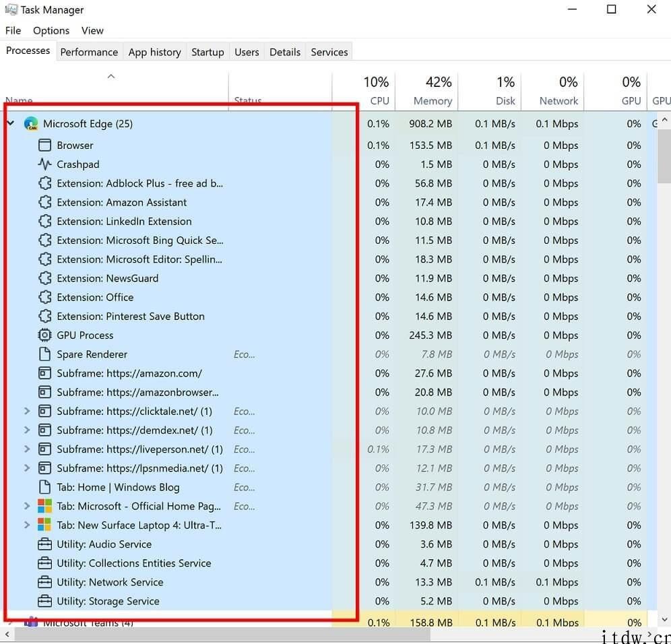Select the Extension: NewsGuard row text
The image size is (671, 644).
[x=107, y=278]
